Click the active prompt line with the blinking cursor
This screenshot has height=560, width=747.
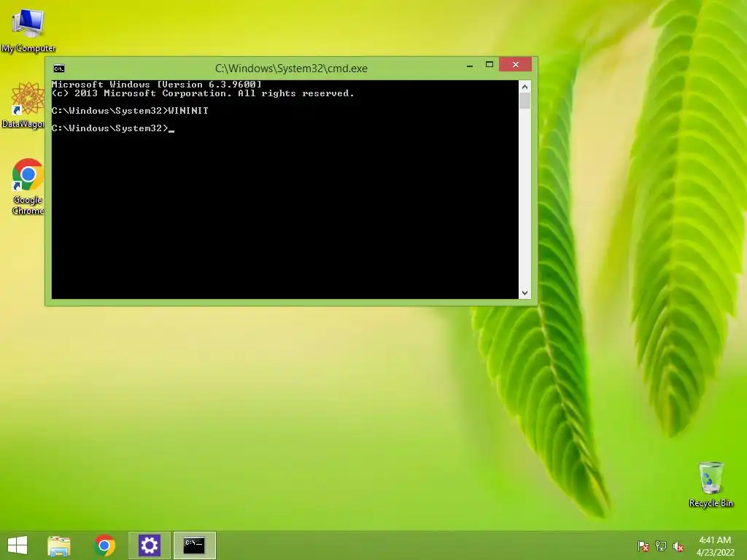[x=113, y=128]
